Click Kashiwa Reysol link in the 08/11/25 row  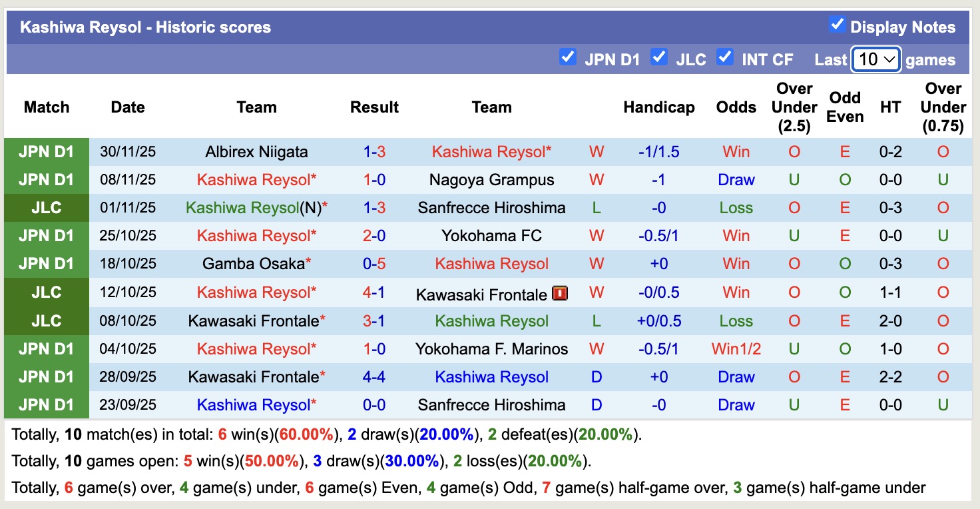pyautogui.click(x=256, y=179)
